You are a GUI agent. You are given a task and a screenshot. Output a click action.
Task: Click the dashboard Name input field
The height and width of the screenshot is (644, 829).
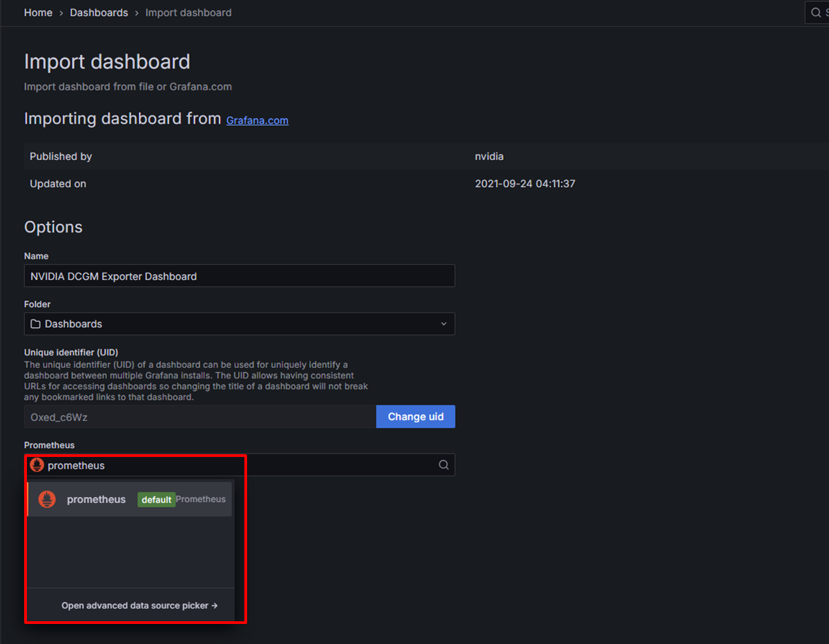[239, 276]
